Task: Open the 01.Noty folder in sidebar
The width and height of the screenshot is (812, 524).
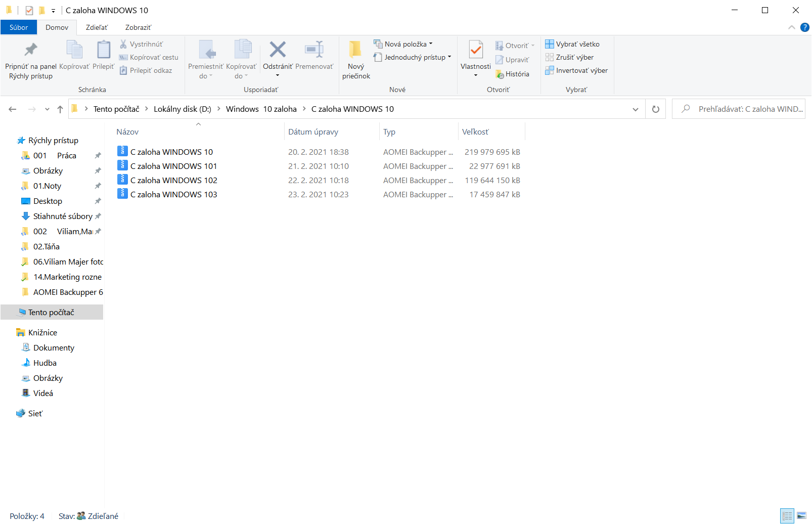Action: click(47, 186)
